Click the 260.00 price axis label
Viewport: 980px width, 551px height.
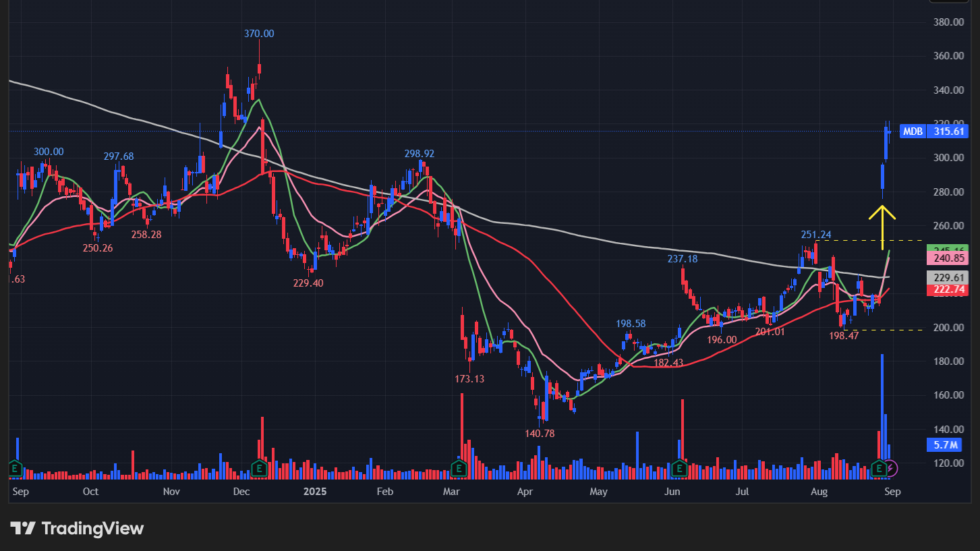(948, 226)
